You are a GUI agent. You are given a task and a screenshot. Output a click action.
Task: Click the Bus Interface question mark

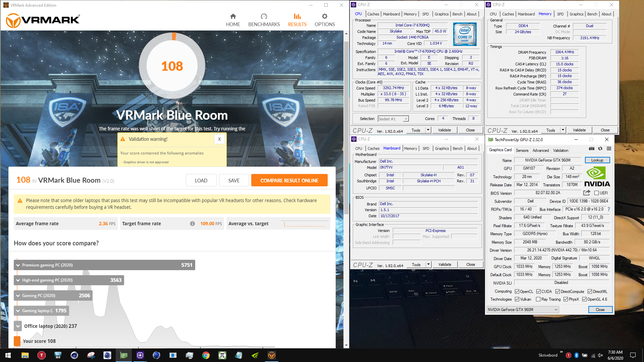(609, 209)
